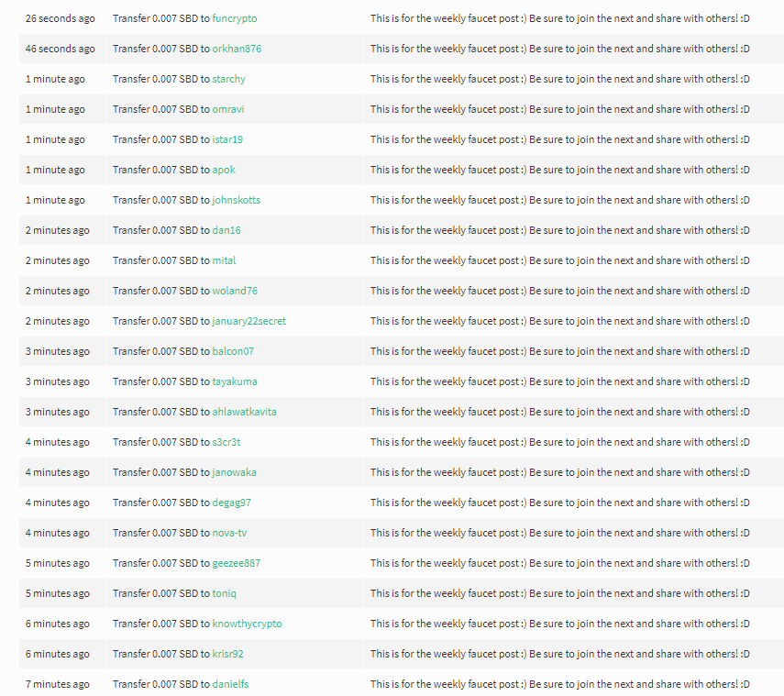
Task: Visit danielfs profile link
Action: [230, 684]
